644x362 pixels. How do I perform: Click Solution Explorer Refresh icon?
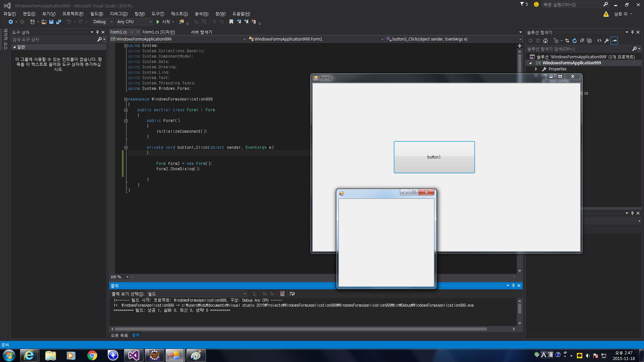(x=575, y=41)
